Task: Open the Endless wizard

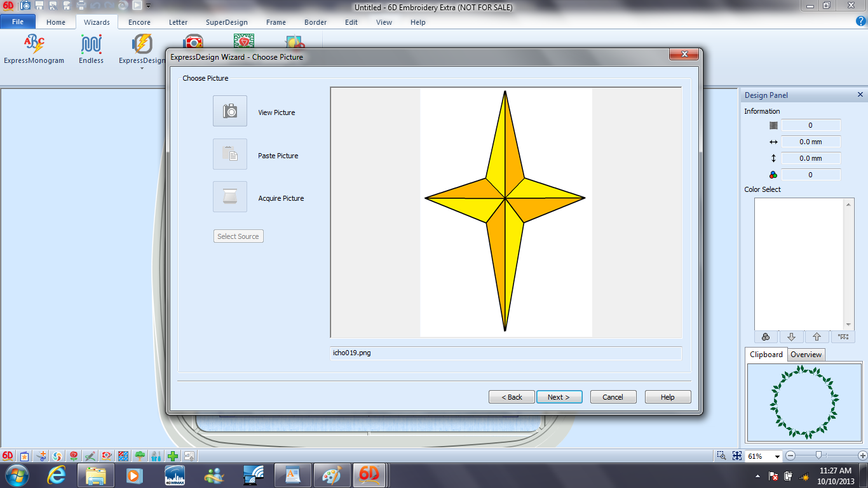Action: coord(91,50)
